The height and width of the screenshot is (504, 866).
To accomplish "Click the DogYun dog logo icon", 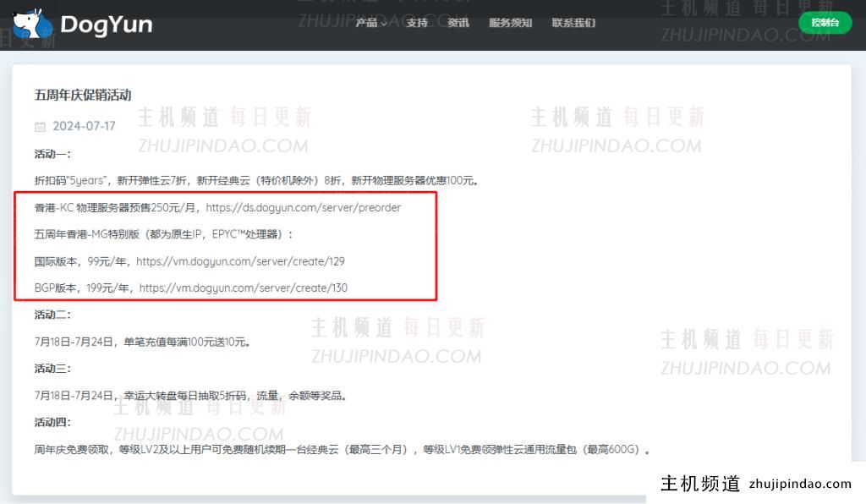I will [32, 25].
